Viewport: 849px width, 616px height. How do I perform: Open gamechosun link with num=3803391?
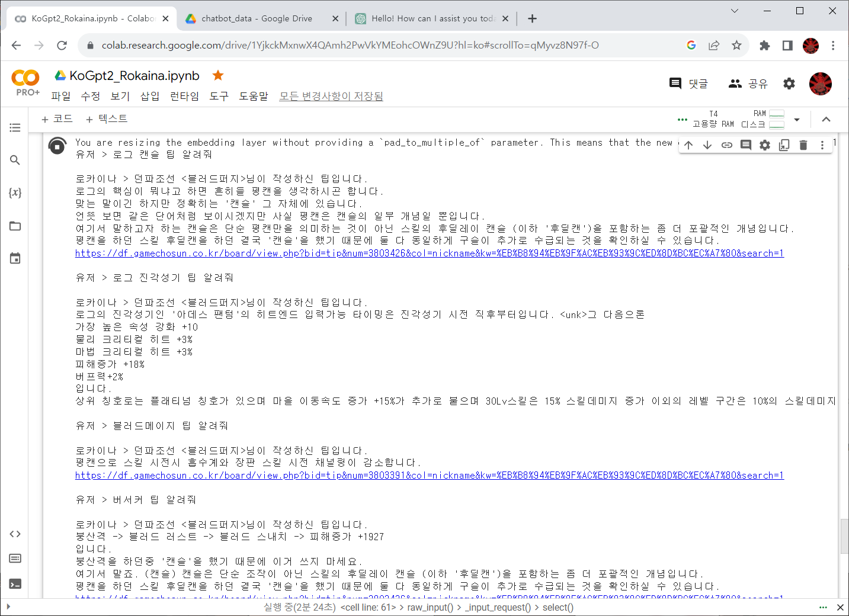tap(430, 475)
